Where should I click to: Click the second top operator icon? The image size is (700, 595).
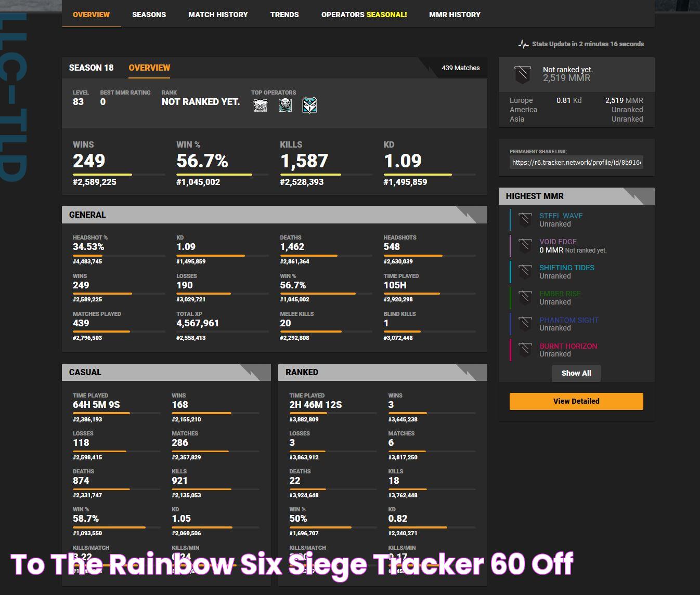click(x=285, y=105)
